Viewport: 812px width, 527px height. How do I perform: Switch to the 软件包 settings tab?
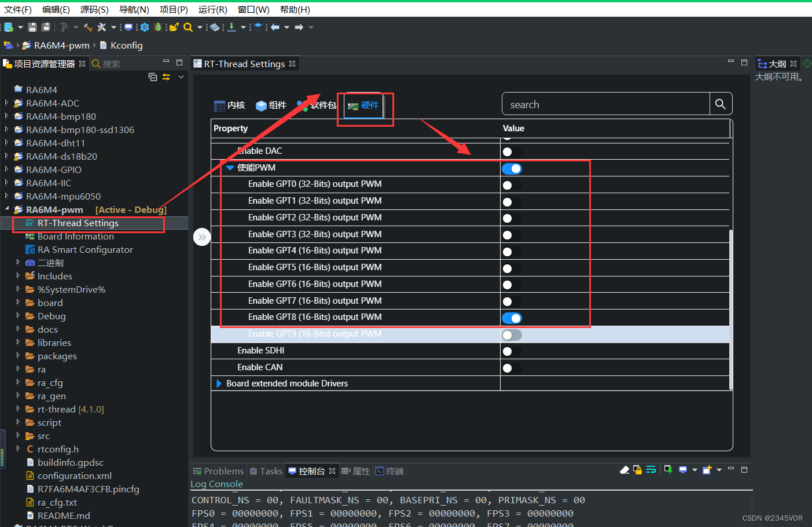click(x=317, y=105)
